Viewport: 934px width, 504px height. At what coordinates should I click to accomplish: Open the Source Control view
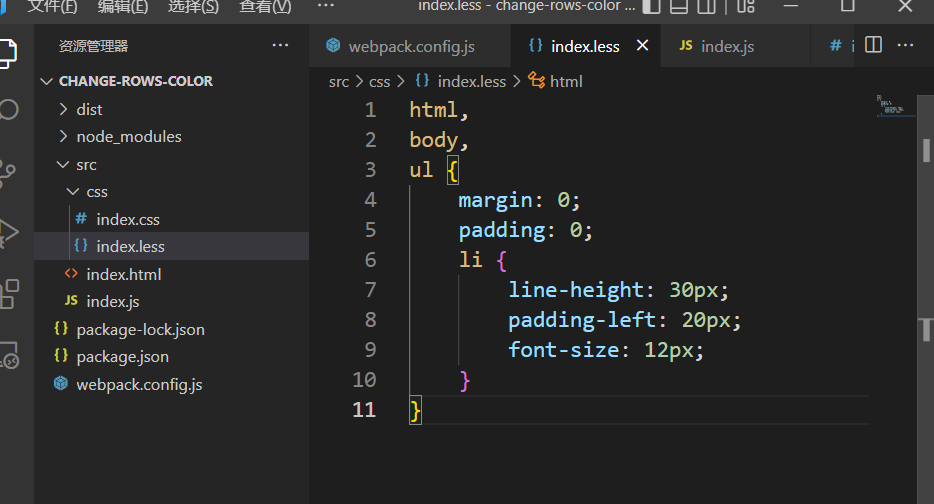pos(8,172)
